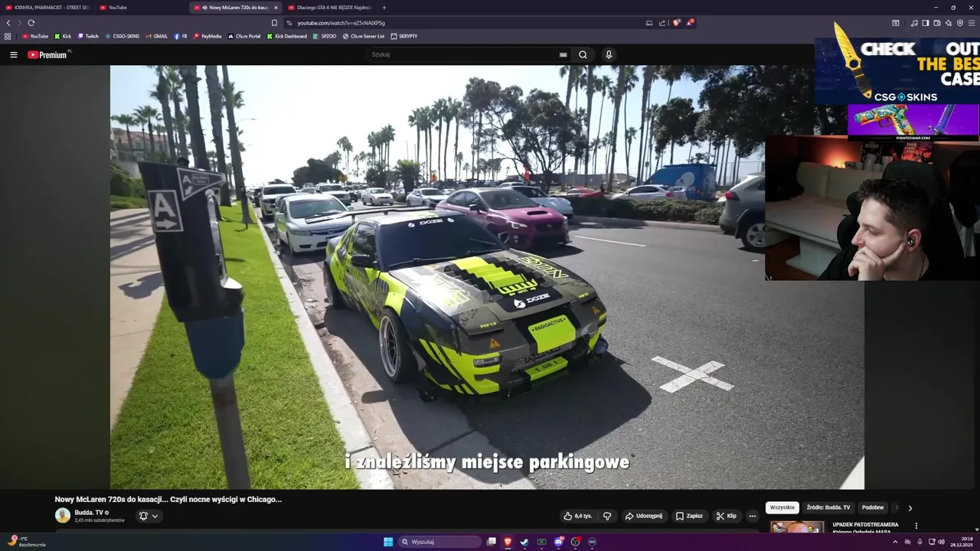Click Klip scissors button
The image size is (980, 551).
pos(727,516)
